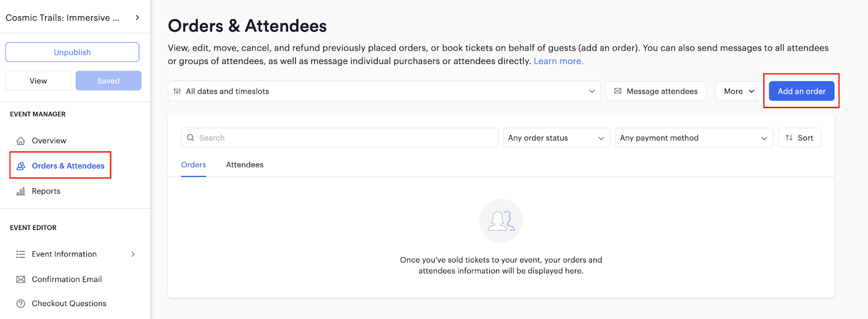Click the Sort arrows icon
The height and width of the screenshot is (319, 868).
click(x=789, y=138)
